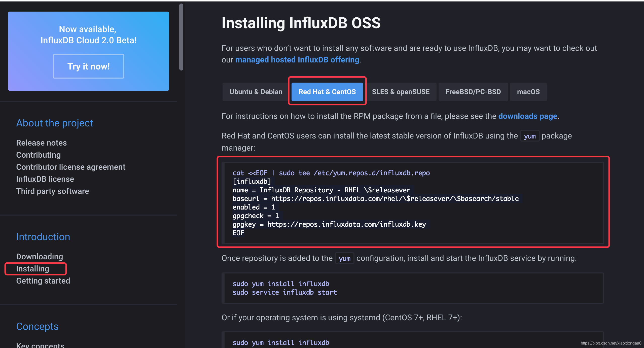View the InfluxDB license page
Viewport: 644px width, 348px height.
[45, 179]
